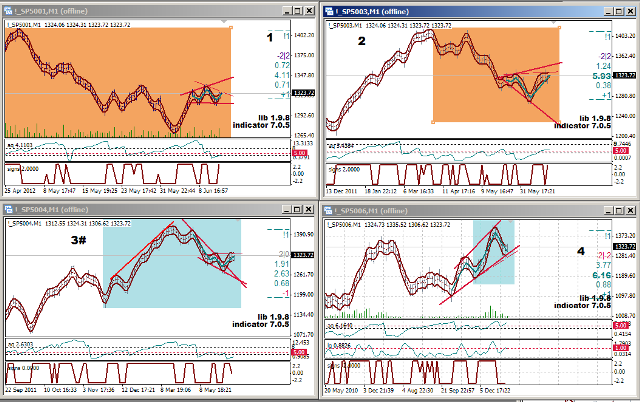Click the 6.16 value label in chart 4
This screenshot has width=640, height=402.
tap(600, 274)
